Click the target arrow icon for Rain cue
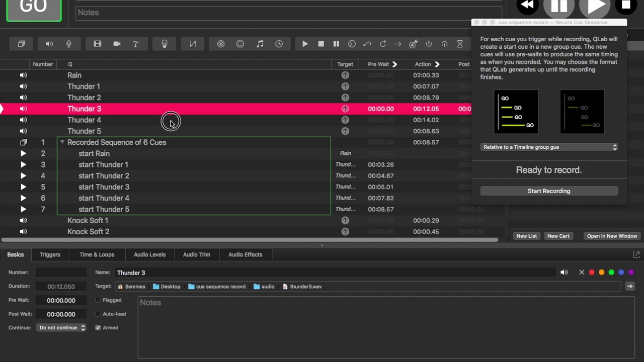Image resolution: width=644 pixels, height=362 pixels. click(x=345, y=75)
